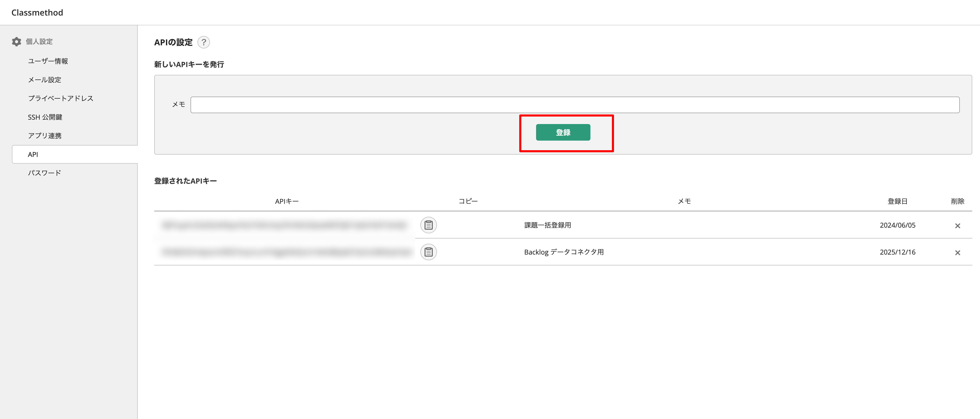The image size is (980, 419).
Task: Click the 登録日 column header
Action: (897, 201)
